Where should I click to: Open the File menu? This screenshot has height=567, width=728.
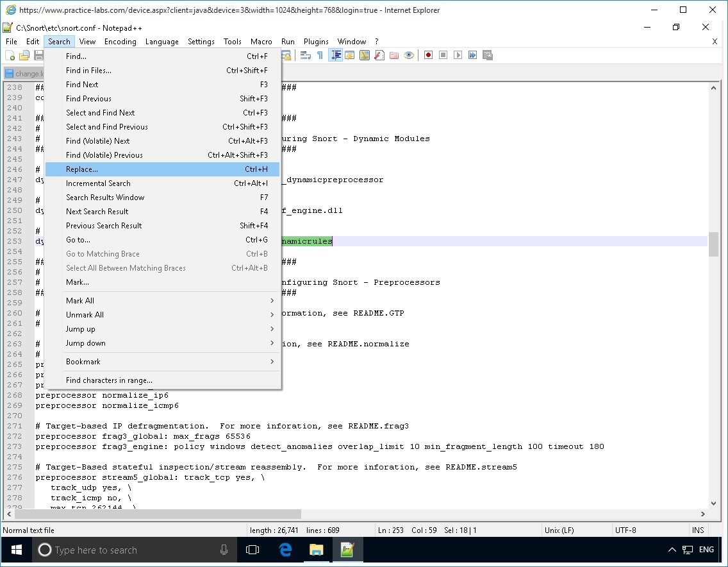(11, 41)
